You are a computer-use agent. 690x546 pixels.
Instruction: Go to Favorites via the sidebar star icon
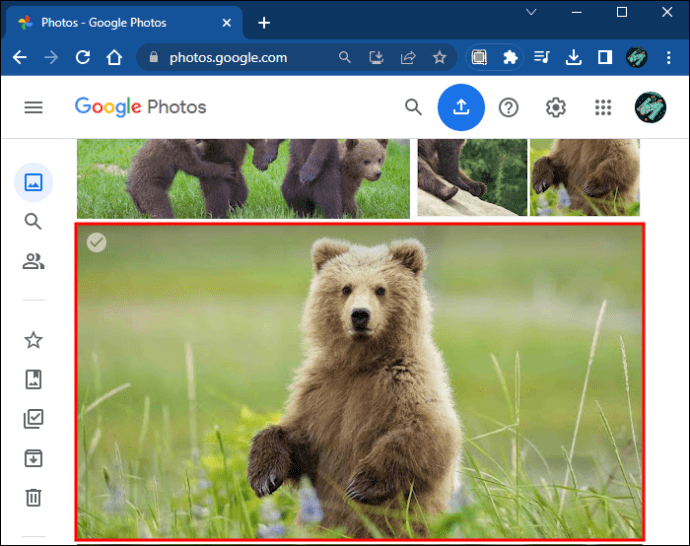(33, 340)
